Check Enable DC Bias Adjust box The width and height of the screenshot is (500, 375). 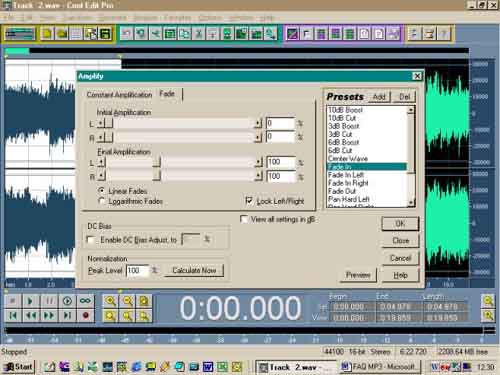[90, 240]
